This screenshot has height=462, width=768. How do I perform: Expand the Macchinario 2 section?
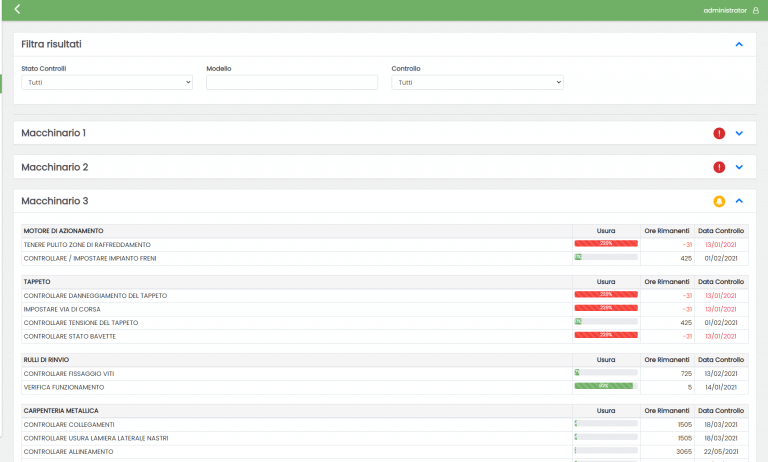point(739,167)
